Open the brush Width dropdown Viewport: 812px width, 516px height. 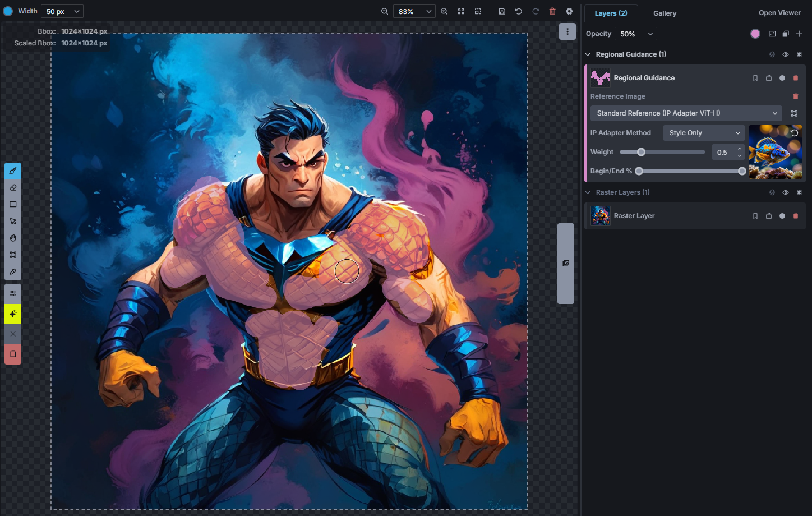(x=62, y=11)
